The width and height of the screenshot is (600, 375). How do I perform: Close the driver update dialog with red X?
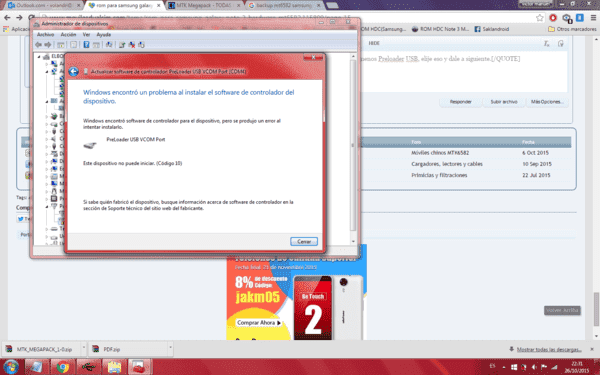pyautogui.click(x=313, y=57)
